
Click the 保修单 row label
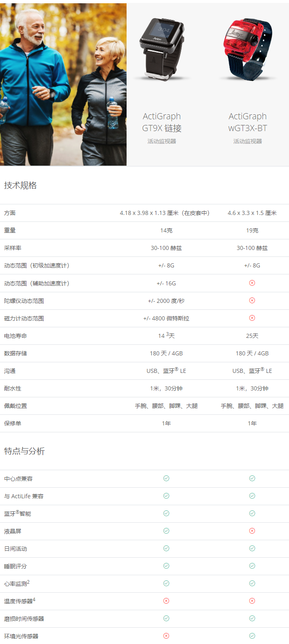[x=13, y=423]
